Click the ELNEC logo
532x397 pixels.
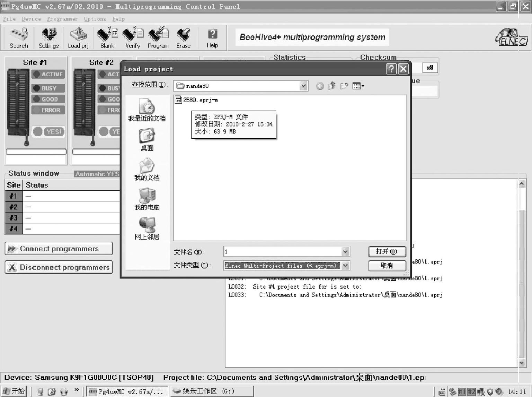(512, 37)
